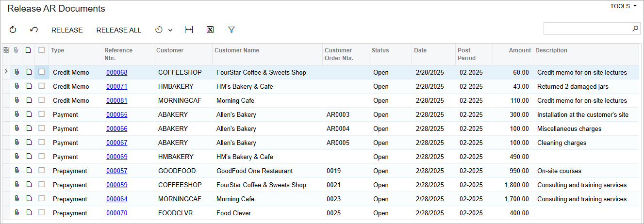Open reference number link 000057
The image size is (644, 224).
coord(116,171)
